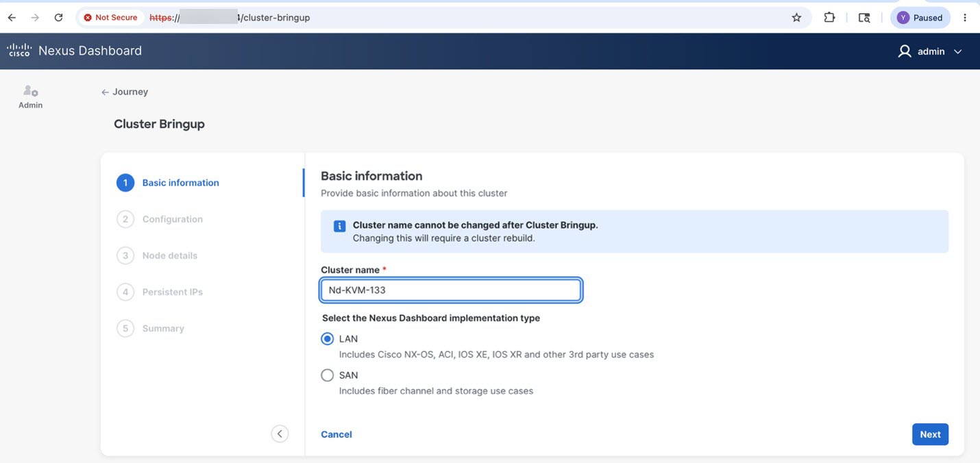Select step 4 Persistent IPs
This screenshot has width=980, height=463.
173,292
